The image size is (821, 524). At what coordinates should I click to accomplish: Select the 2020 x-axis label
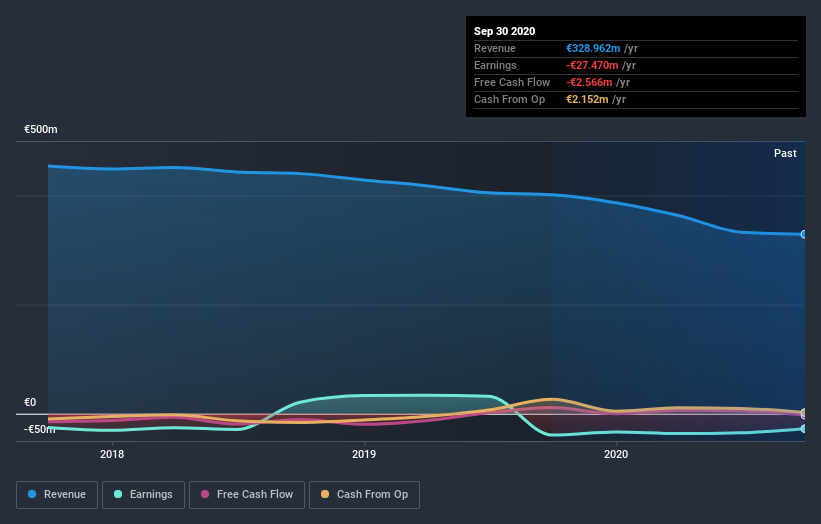point(616,454)
